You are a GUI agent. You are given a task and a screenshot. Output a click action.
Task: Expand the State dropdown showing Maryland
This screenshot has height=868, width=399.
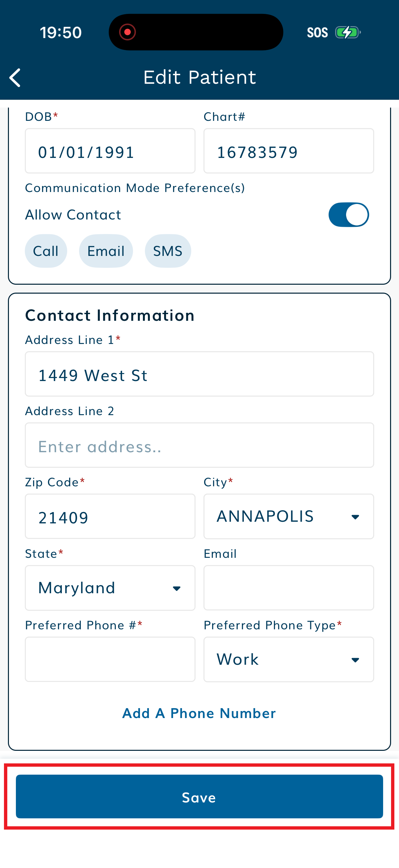110,588
